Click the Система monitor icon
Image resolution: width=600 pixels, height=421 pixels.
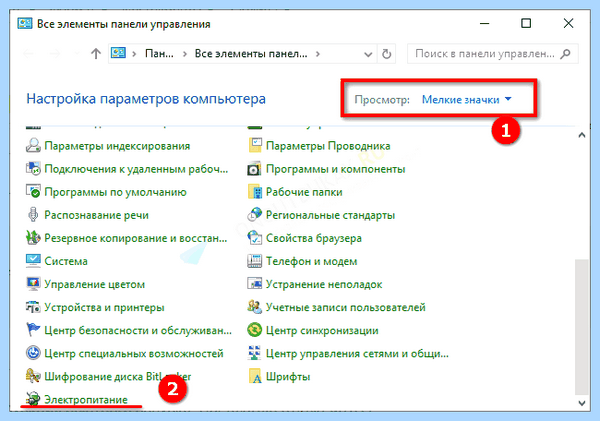tap(33, 261)
